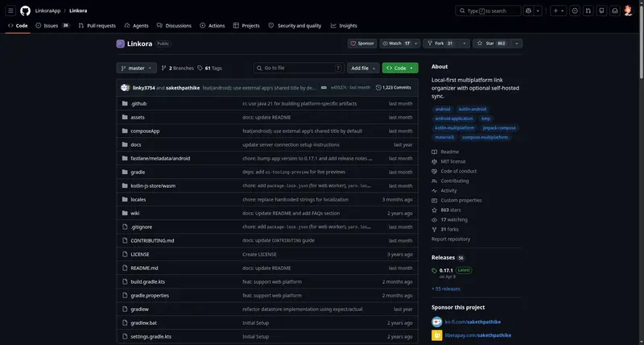The width and height of the screenshot is (644, 345).
Task: Open the global pull requests header icon
Action: 588,10
